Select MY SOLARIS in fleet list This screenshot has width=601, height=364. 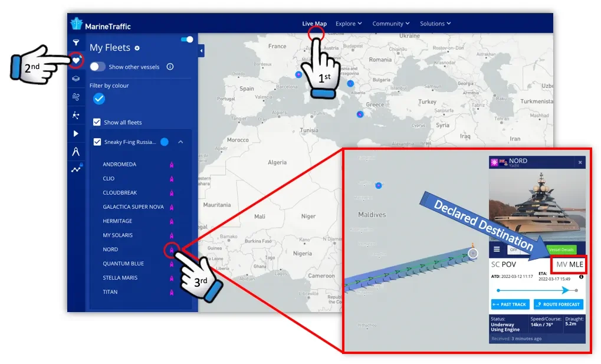click(x=118, y=235)
